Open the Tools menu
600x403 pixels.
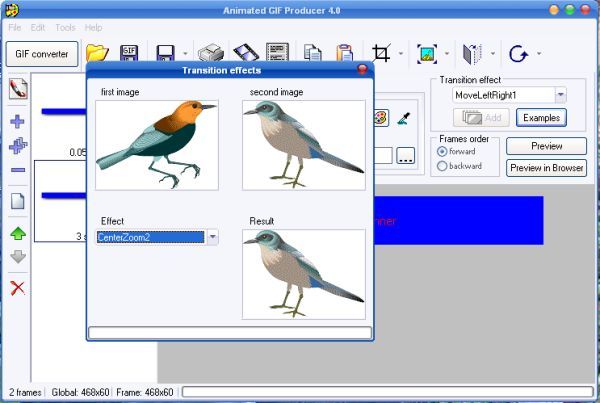click(x=65, y=28)
